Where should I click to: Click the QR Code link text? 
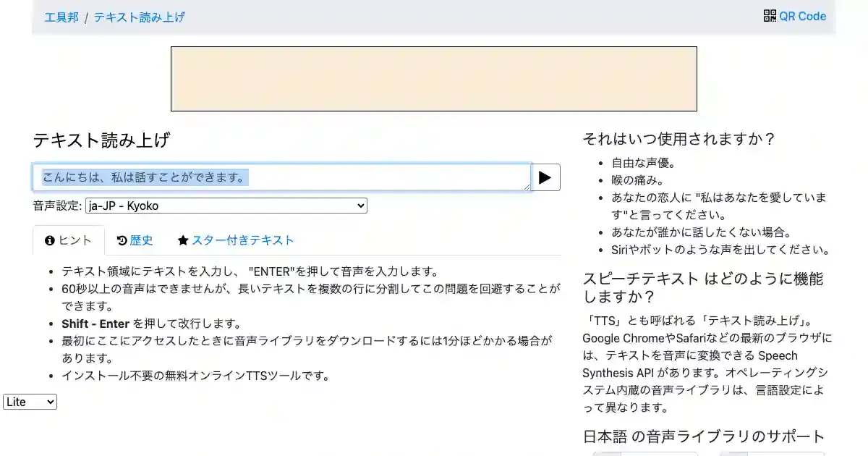tap(802, 16)
